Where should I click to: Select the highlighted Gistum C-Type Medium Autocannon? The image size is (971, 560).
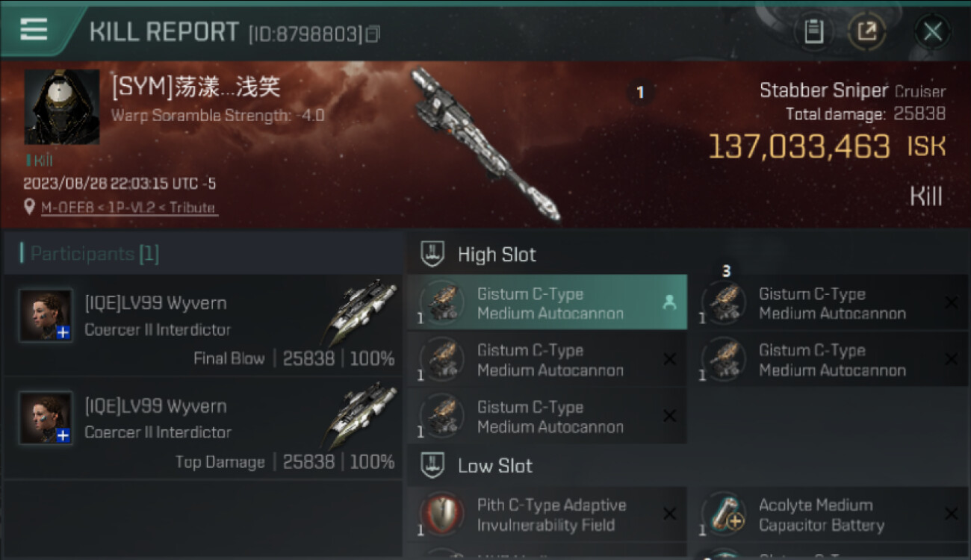pos(547,302)
